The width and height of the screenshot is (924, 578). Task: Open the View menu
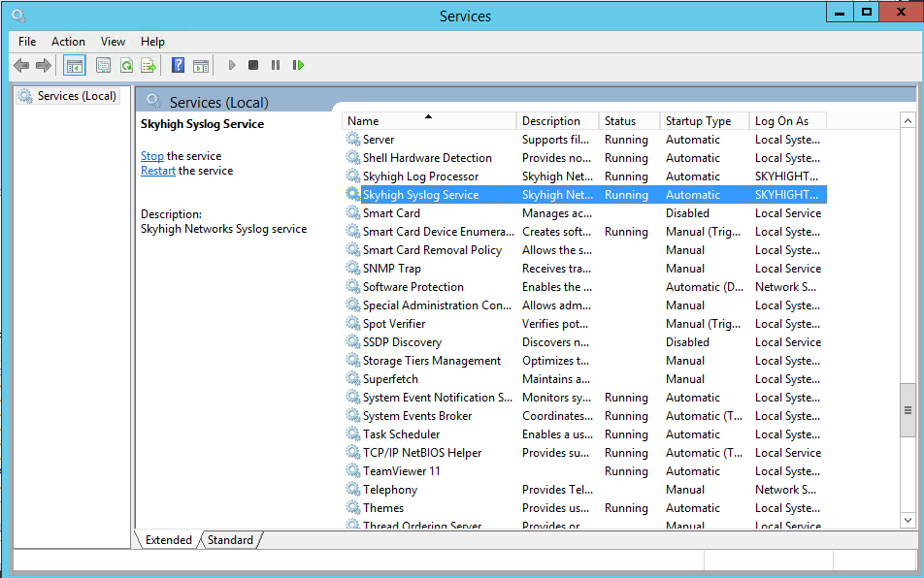[113, 42]
